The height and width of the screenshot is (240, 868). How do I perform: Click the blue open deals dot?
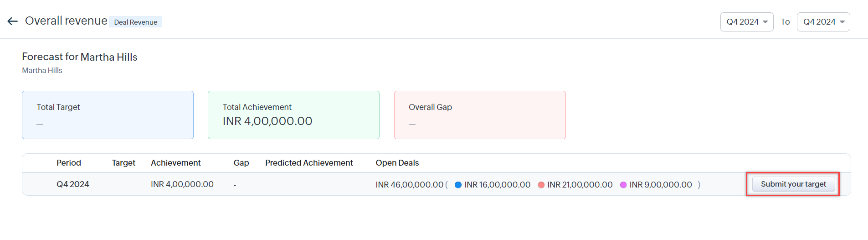point(458,185)
